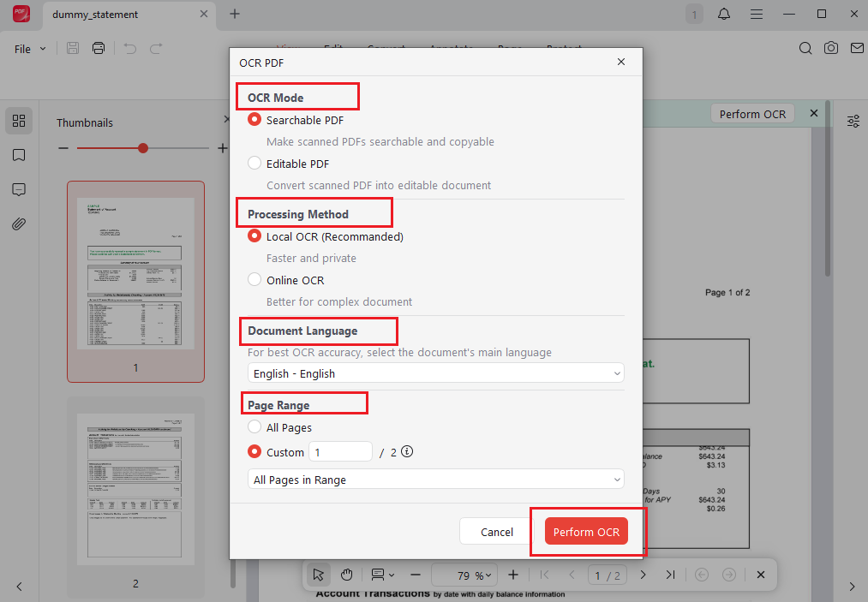Click the screenshot camera icon
Viewport: 868px width, 602px height.
[831, 48]
